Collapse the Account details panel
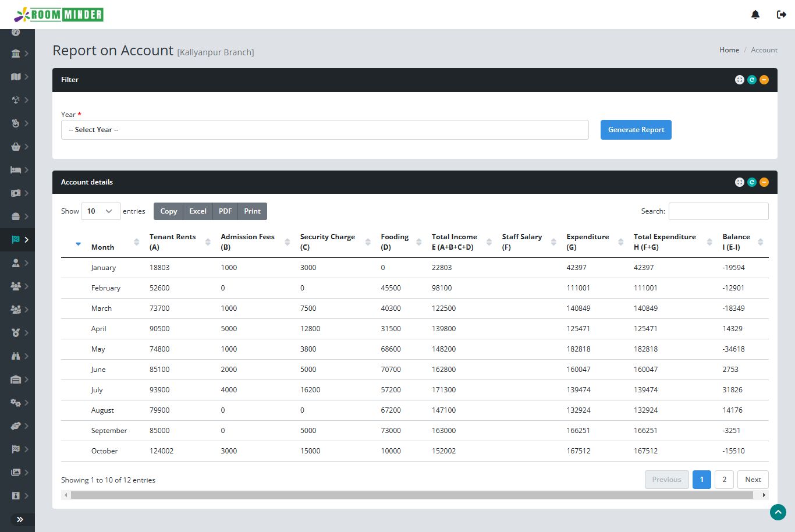 coord(764,182)
